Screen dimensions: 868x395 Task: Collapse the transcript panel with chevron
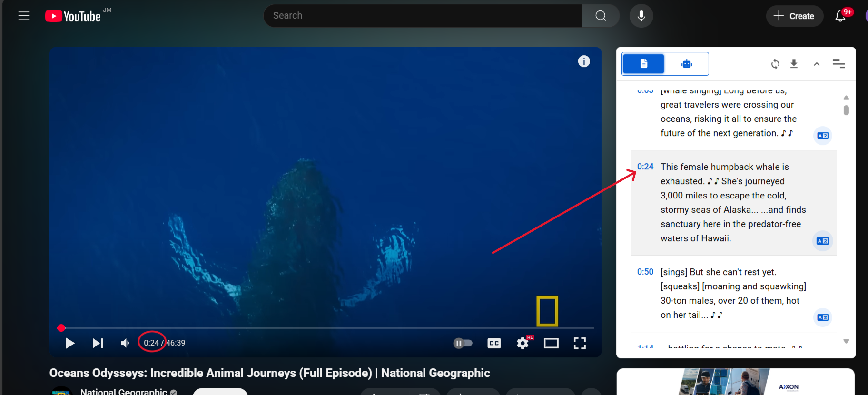point(817,64)
